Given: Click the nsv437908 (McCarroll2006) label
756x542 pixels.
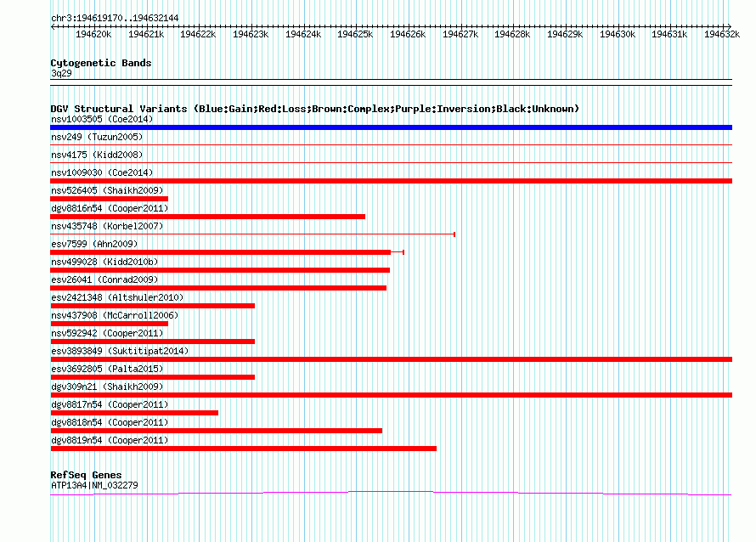Looking at the screenshot, I should (x=115, y=315).
